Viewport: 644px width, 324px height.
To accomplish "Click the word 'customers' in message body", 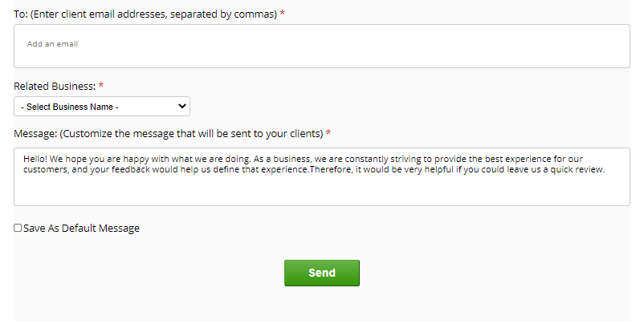I will (44, 170).
